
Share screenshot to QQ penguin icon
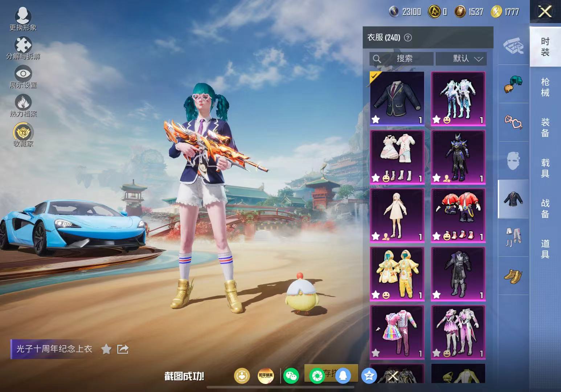[343, 376]
